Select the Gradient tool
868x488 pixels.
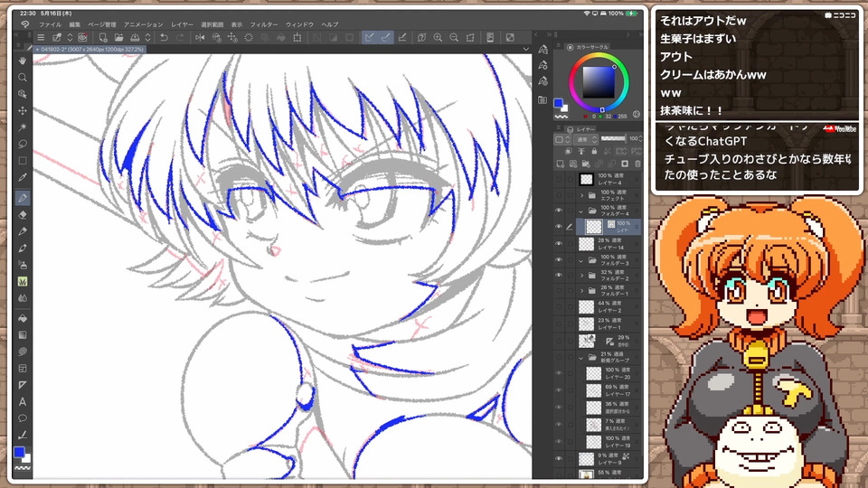tap(22, 334)
